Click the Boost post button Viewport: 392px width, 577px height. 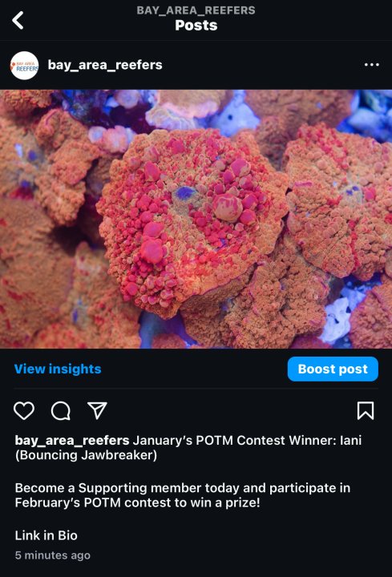(x=333, y=369)
